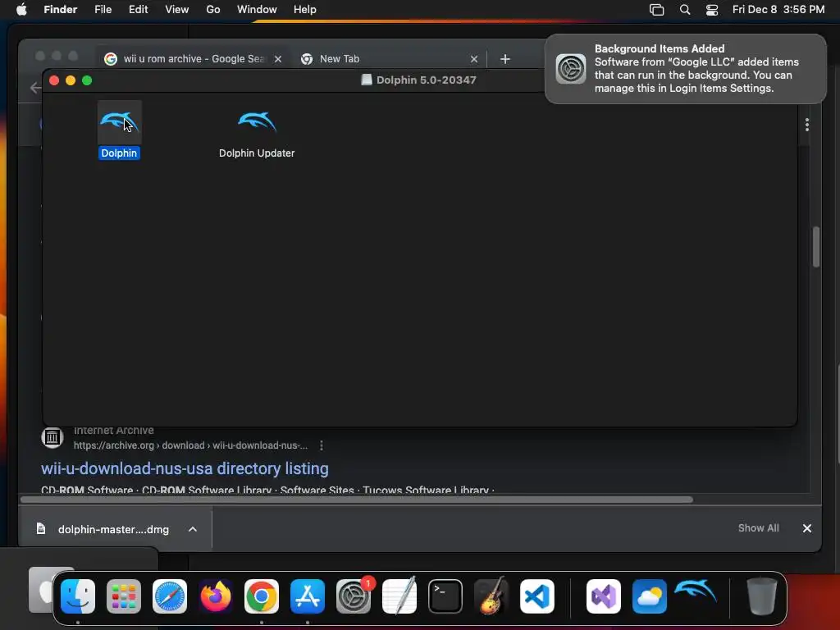Open Finder from the Dock
The image size is (840, 630).
tap(78, 596)
